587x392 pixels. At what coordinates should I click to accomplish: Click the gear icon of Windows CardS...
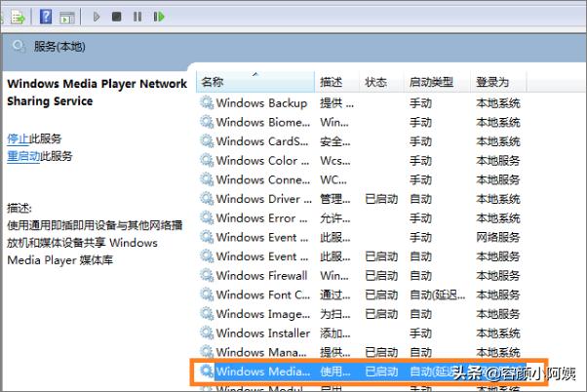[x=207, y=141]
